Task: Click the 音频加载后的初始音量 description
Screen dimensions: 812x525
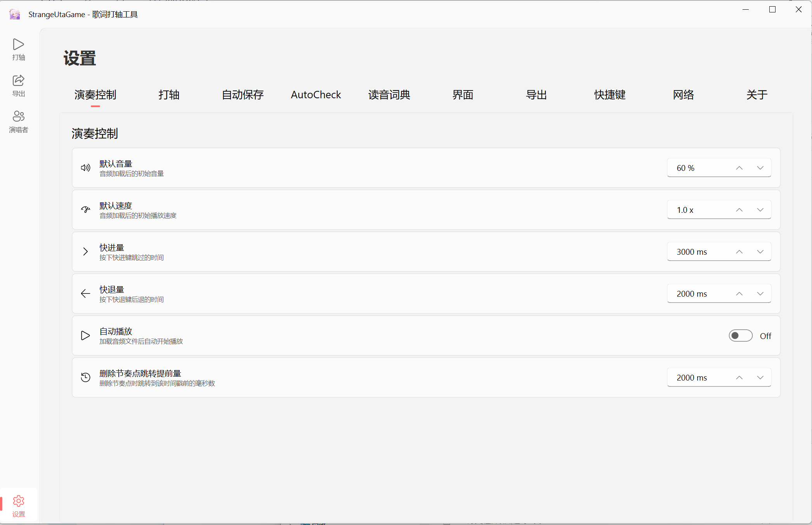Action: click(x=132, y=174)
